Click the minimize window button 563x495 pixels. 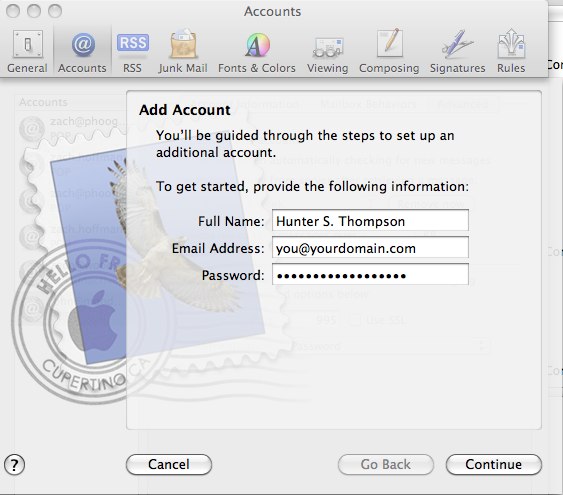coord(34,11)
